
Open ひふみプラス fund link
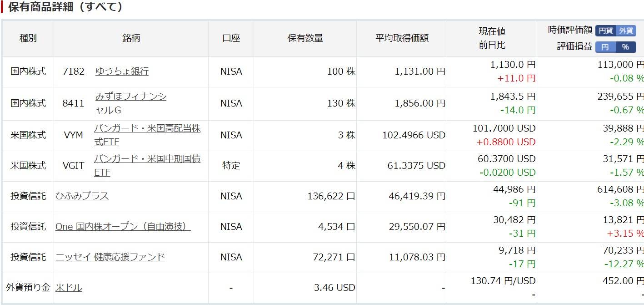pos(82,196)
